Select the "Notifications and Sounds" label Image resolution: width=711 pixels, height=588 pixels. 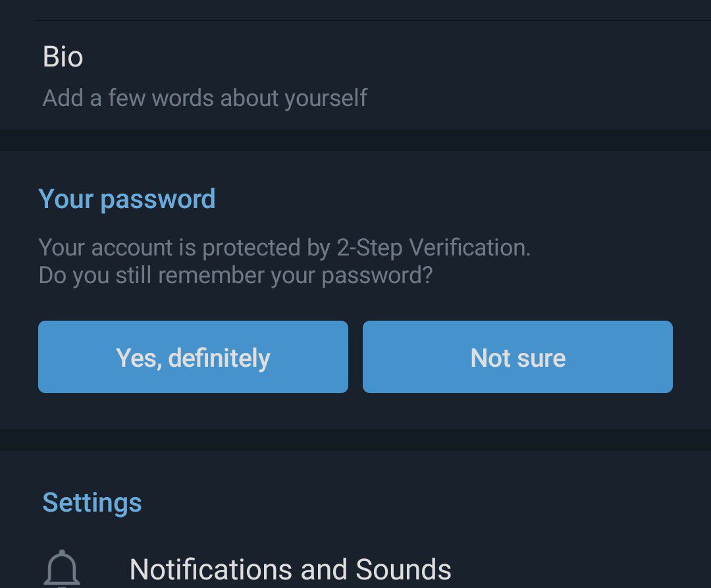(x=290, y=570)
